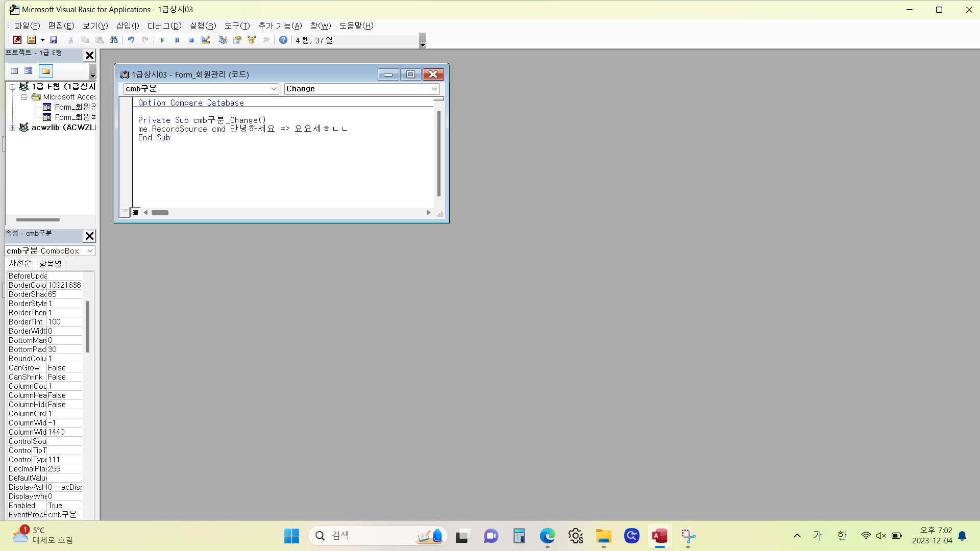Toggle Design Mode icon
This screenshot has height=551, width=980.
206,40
